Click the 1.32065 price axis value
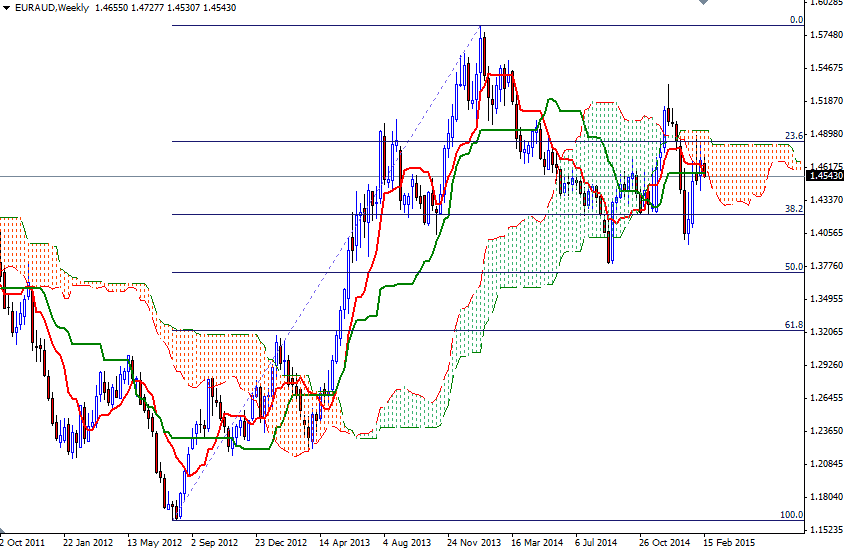The width and height of the screenshot is (844, 549). pyautogui.click(x=826, y=332)
